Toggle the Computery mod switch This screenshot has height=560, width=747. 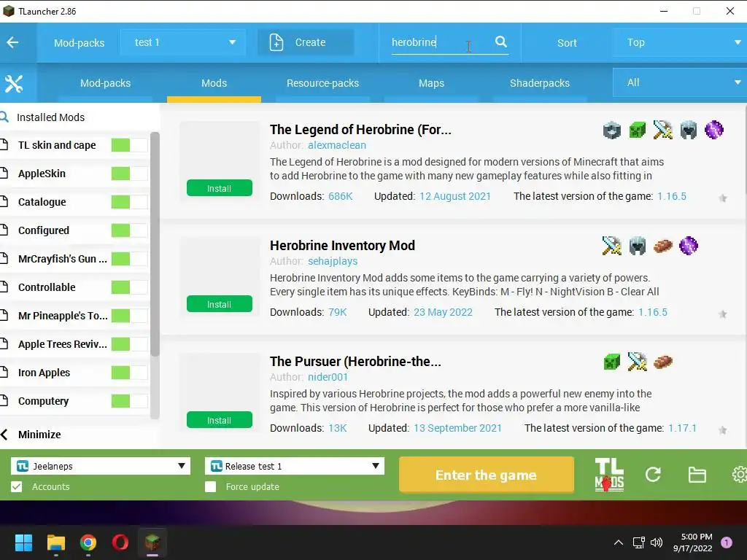(x=129, y=401)
